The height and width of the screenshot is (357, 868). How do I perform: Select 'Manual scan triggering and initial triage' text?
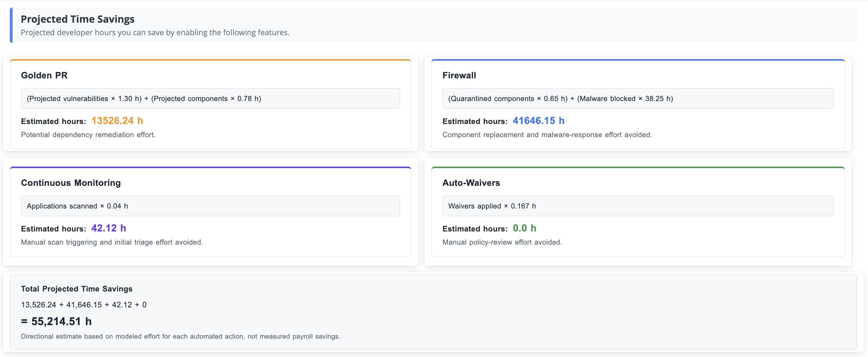point(87,242)
